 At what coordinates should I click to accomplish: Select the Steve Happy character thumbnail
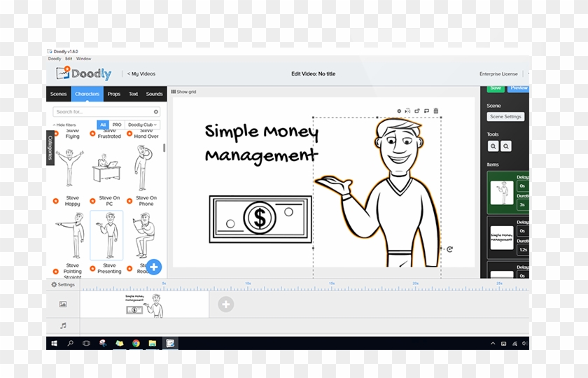[70, 167]
